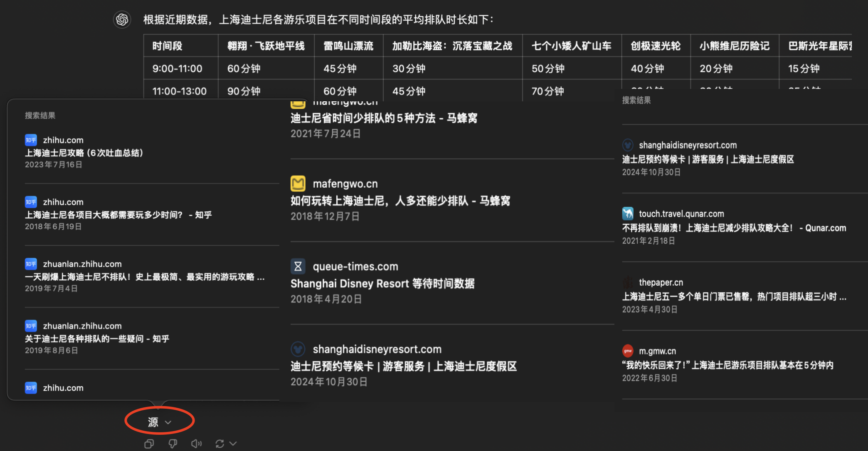Open the 迪士尼省时间少排队的5种方法 mafengwo link
Screen dimensions: 868x451
[383, 118]
